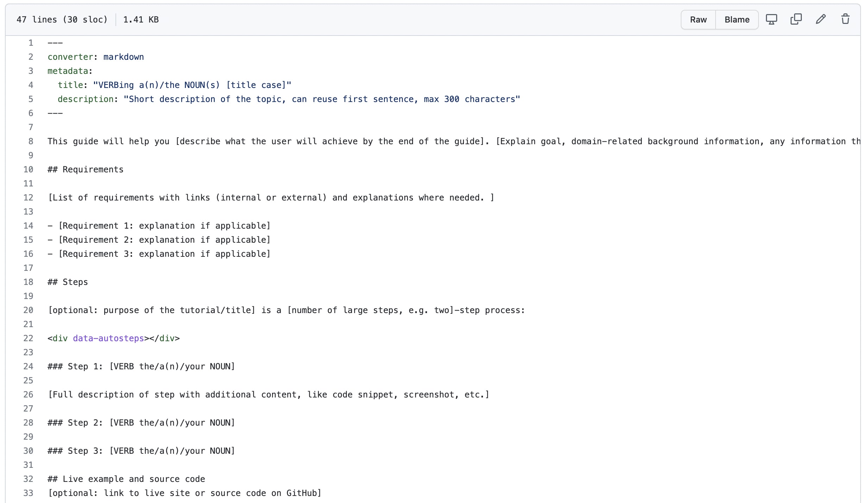Select line 30 containing Step 3 heading
Image resolution: width=868 pixels, height=503 pixels.
coord(28,451)
